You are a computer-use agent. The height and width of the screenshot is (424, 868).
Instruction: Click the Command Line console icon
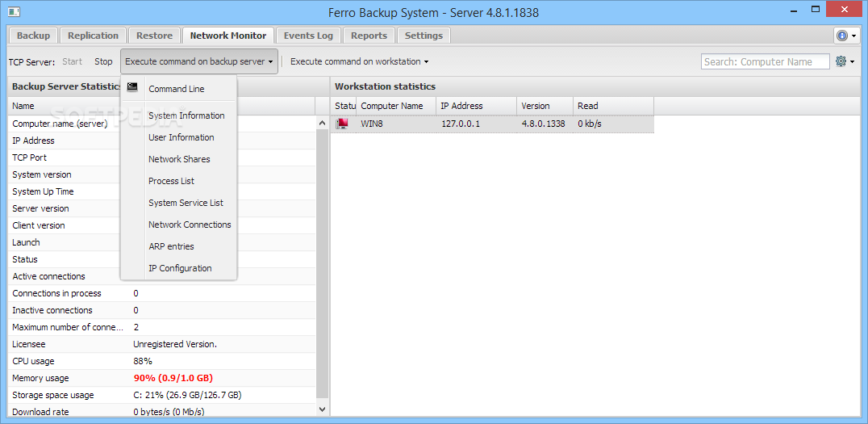point(132,86)
